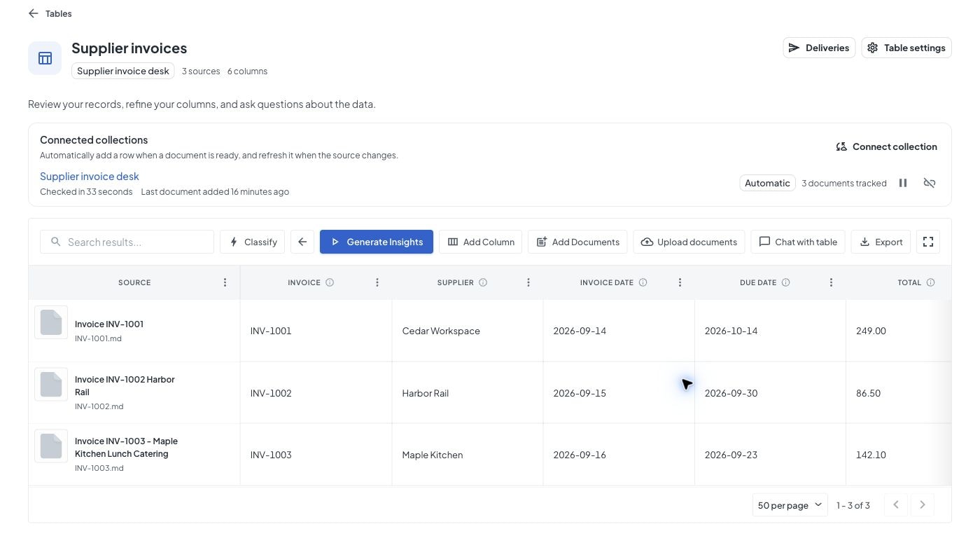Open the 50 per page dropdown

click(790, 505)
